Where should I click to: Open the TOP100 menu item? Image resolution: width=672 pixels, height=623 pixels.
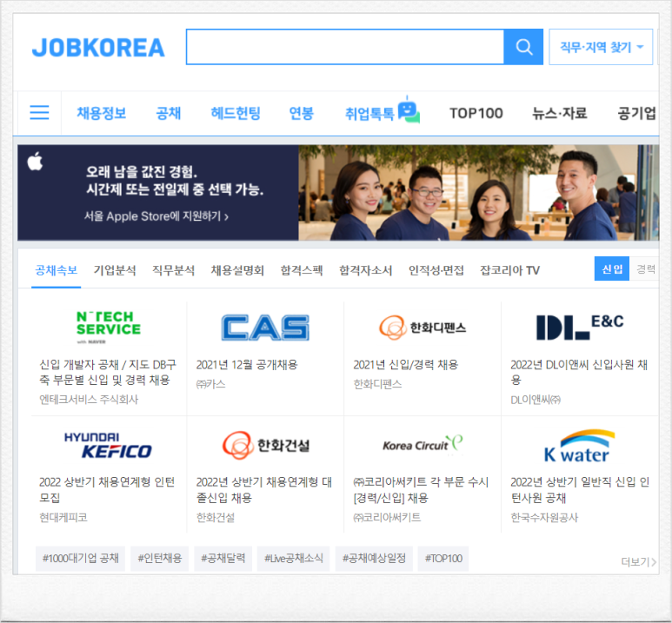coord(476,113)
